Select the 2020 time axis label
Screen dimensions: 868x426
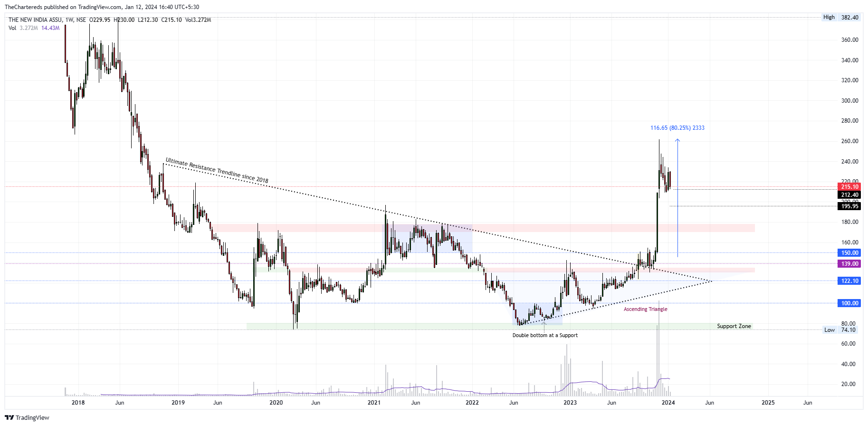pos(276,403)
